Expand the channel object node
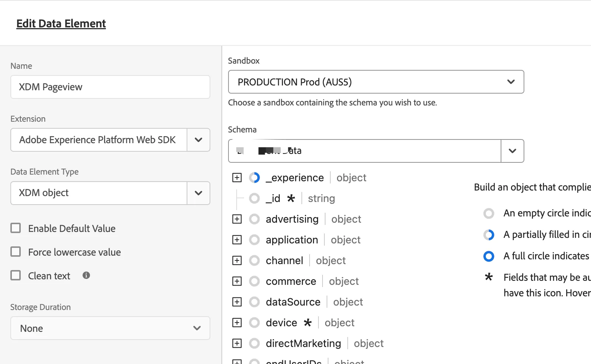 (237, 260)
